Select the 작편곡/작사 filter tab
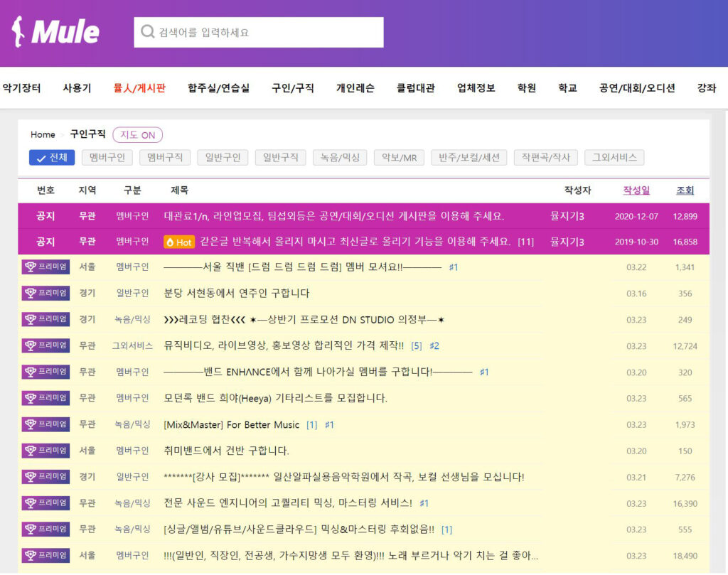Viewport: 728px width, 575px height. 545,157
